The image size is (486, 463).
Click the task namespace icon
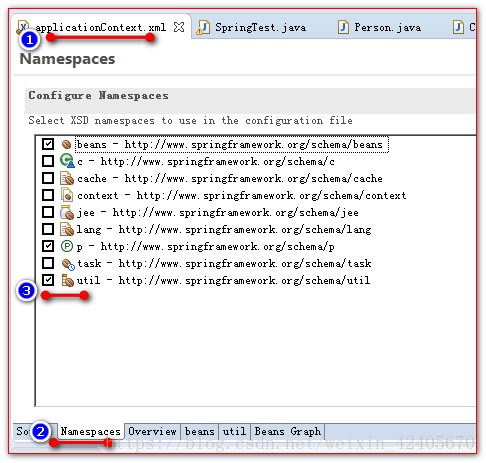(x=68, y=264)
